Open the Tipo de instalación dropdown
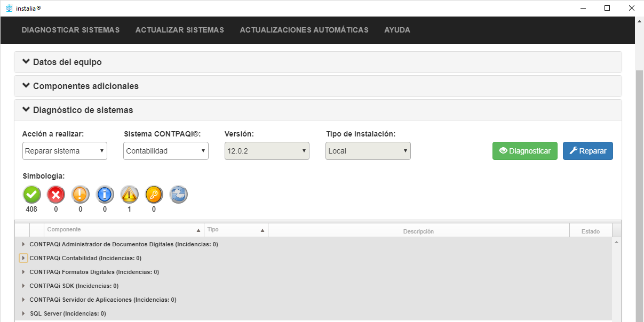Viewport: 644px width, 322px height. (368, 151)
